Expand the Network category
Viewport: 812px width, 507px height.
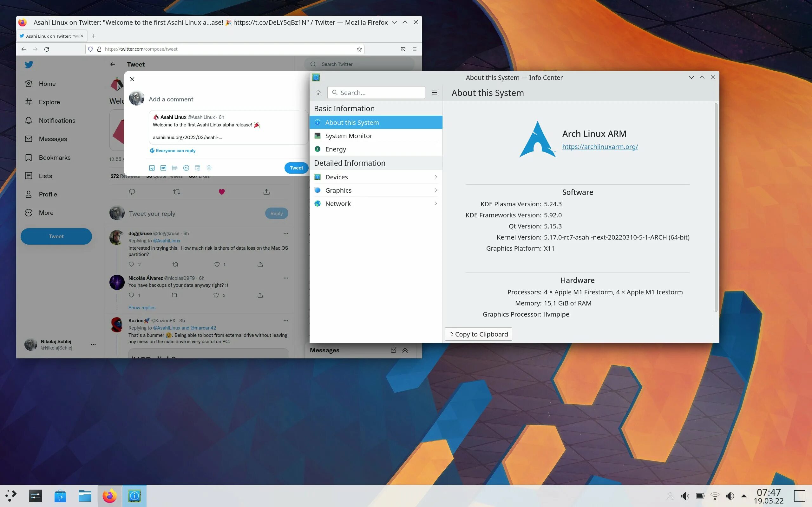click(x=376, y=203)
